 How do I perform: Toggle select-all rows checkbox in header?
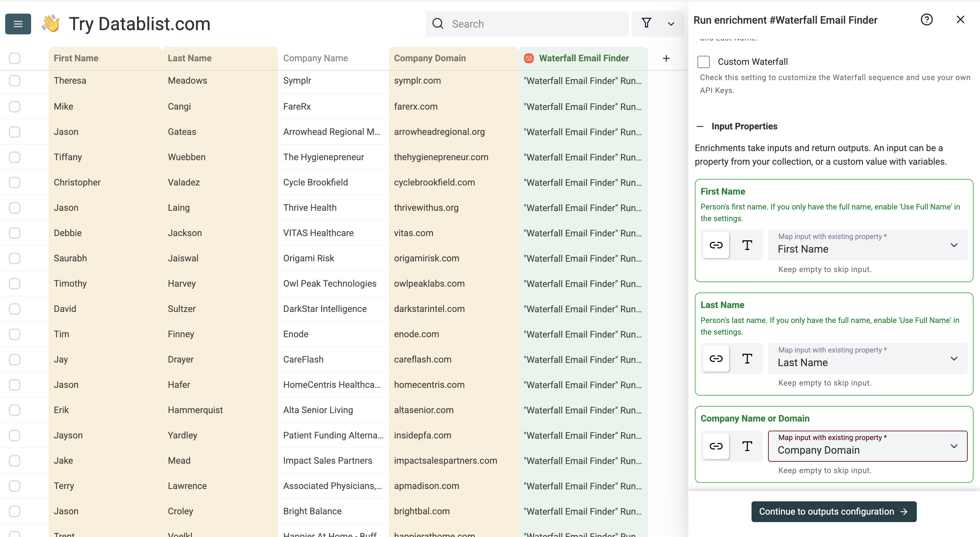15,58
